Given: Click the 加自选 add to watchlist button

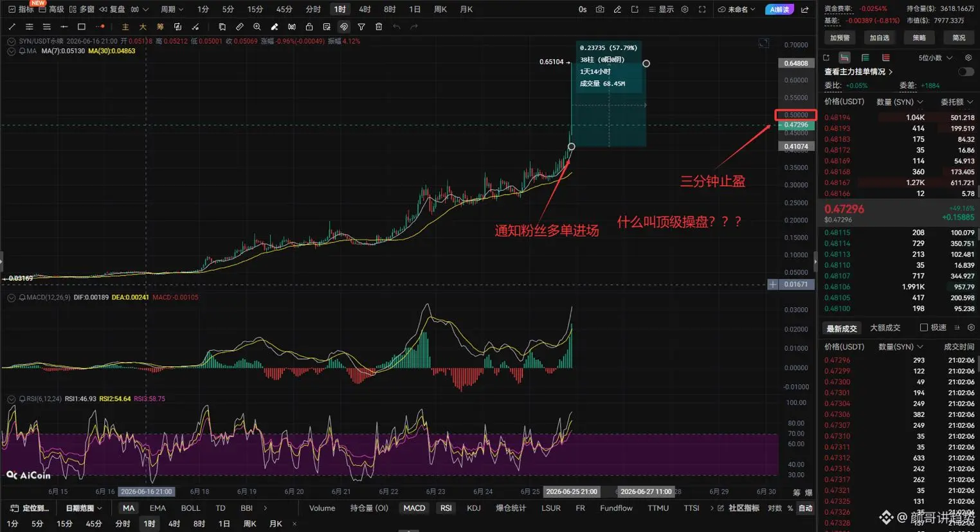Looking at the screenshot, I should 880,38.
